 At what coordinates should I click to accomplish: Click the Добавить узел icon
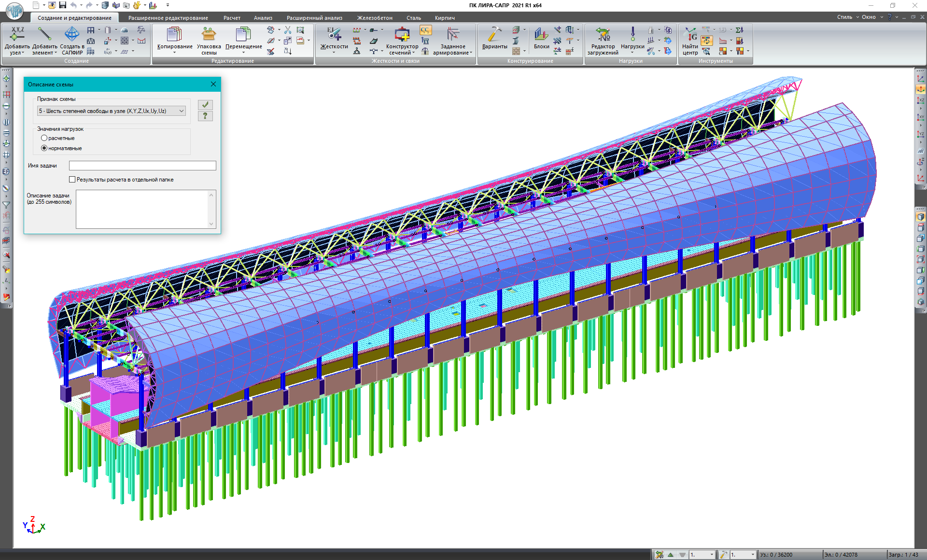(17, 34)
